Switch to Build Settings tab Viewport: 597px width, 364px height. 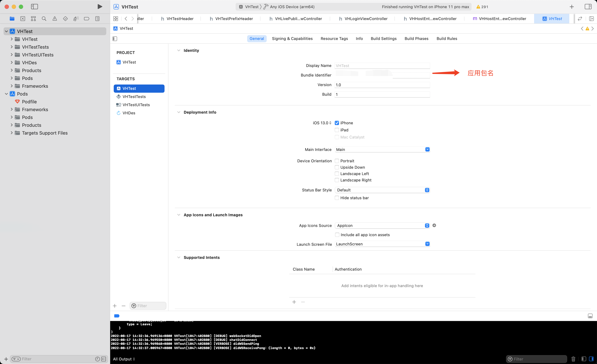[x=384, y=39]
